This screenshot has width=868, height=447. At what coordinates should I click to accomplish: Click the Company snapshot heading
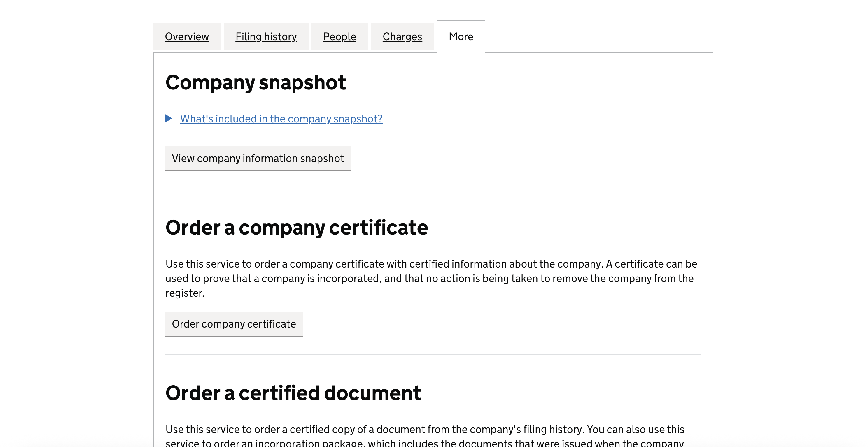pyautogui.click(x=256, y=82)
